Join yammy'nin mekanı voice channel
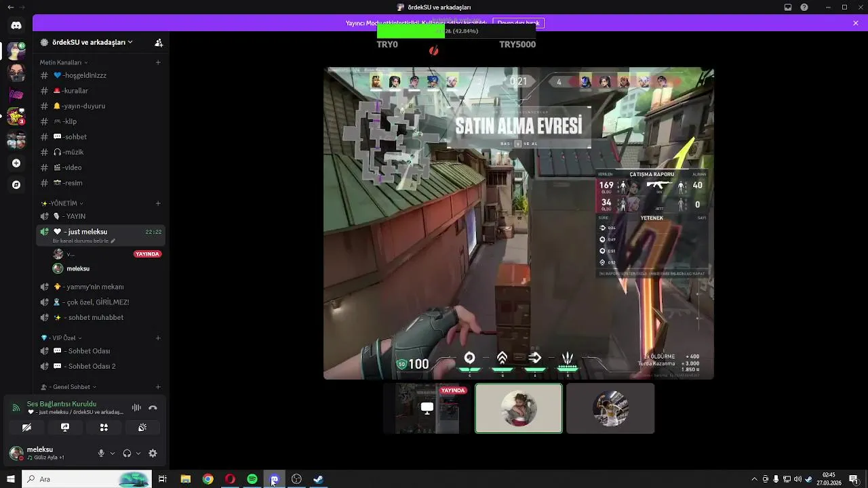868x488 pixels. 100,287
